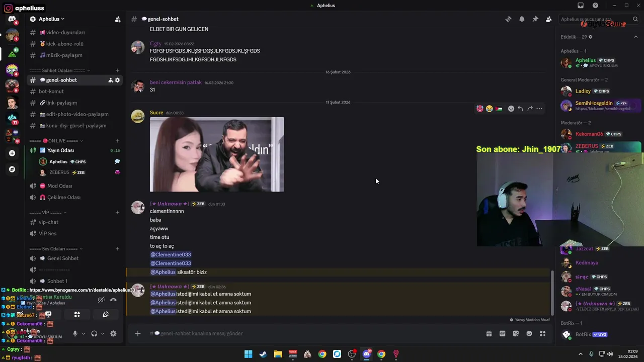
Task: Open the threads icon in channel header
Action: coord(508,19)
